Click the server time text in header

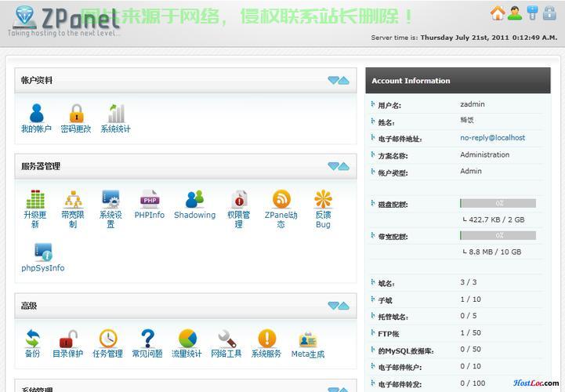464,38
